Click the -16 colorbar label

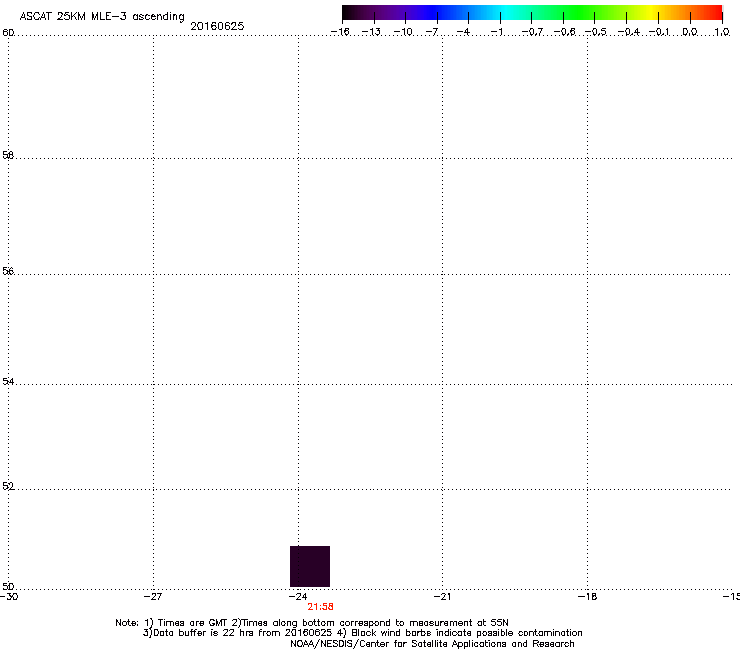[340, 32]
